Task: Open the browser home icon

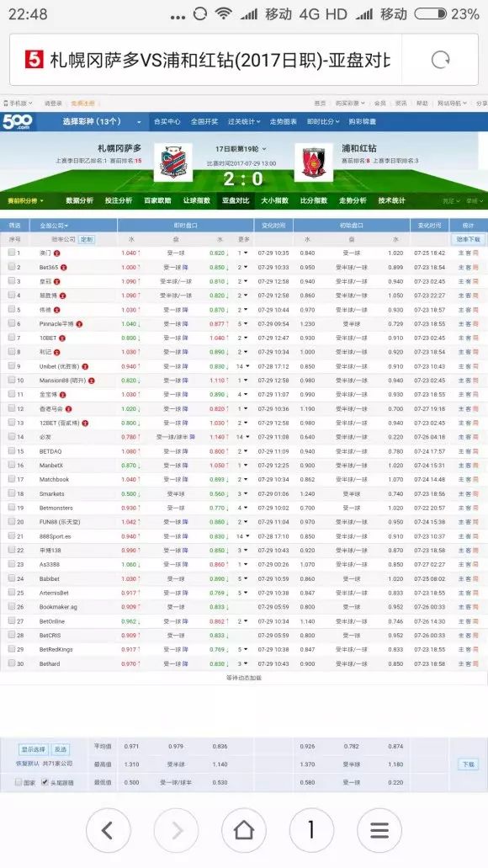Action: click(243, 830)
